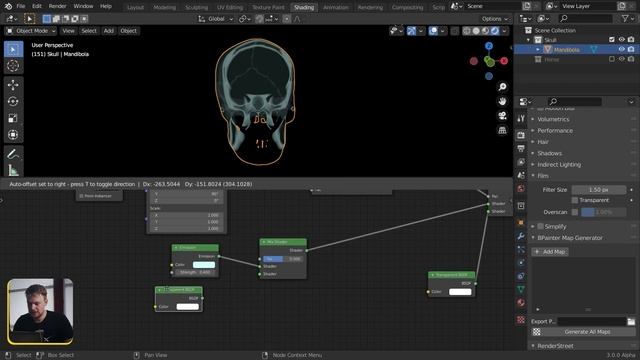Click the Emission node Color swatch
640x360 pixels.
[204, 264]
